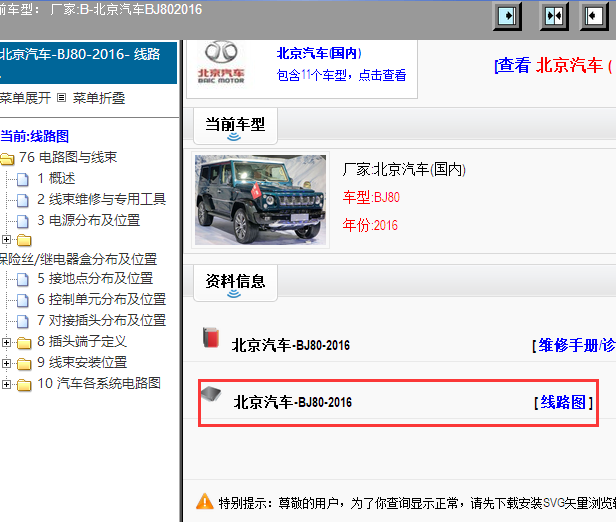
Task: Click the 厂家:B-北京汽车BJ802016 title text
Action: [x=126, y=9]
